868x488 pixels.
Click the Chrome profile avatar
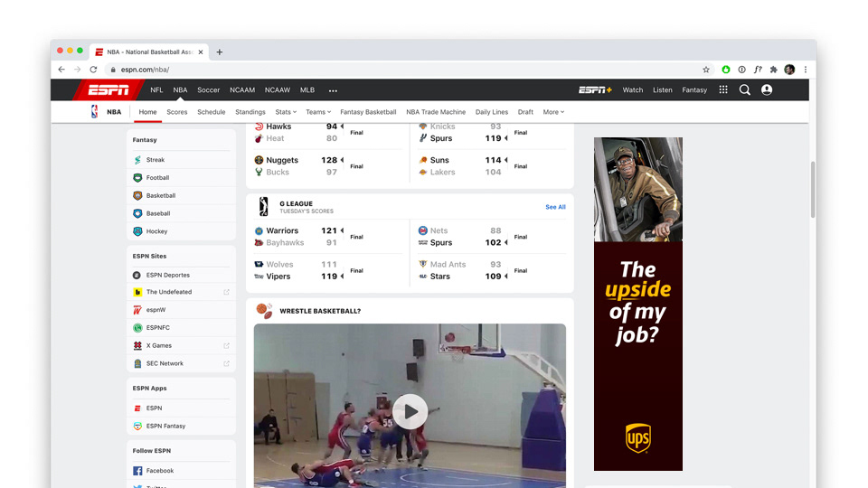(x=790, y=70)
